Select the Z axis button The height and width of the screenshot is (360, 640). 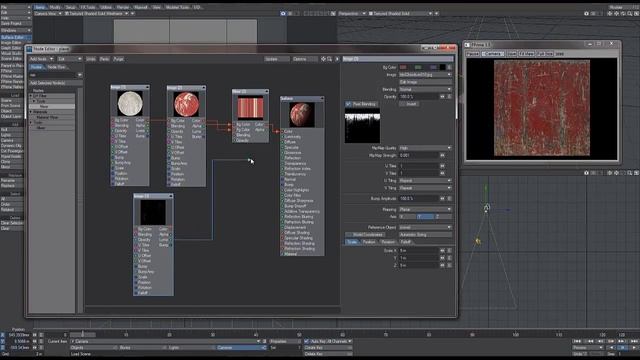[443, 217]
